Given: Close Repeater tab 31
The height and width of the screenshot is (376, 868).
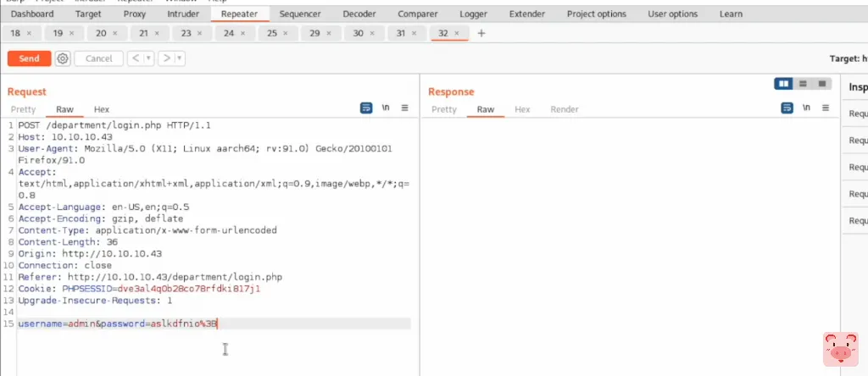Looking at the screenshot, I should click(415, 33).
